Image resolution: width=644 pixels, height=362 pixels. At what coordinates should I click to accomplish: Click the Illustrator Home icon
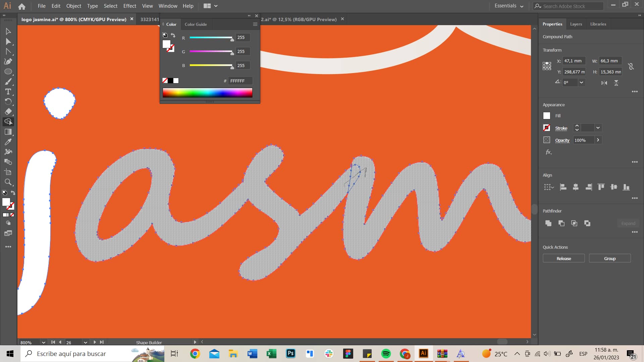click(x=22, y=6)
